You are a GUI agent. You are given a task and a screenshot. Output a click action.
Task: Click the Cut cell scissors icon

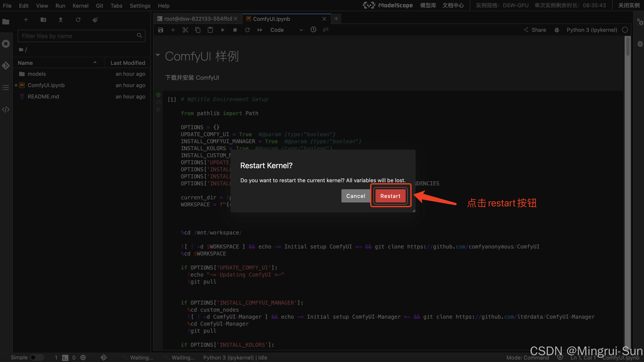(185, 30)
